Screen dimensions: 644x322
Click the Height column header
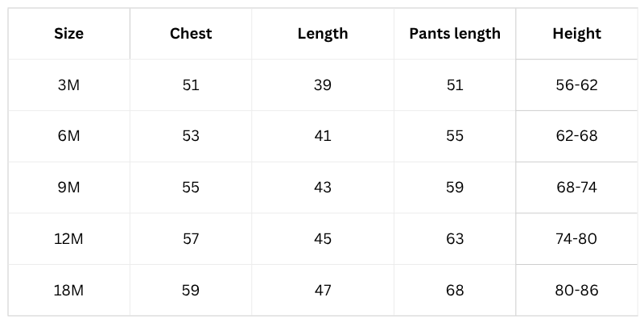point(576,34)
